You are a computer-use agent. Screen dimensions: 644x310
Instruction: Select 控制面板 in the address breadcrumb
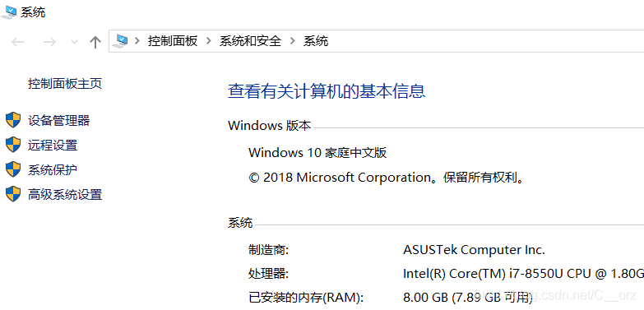[x=173, y=41]
